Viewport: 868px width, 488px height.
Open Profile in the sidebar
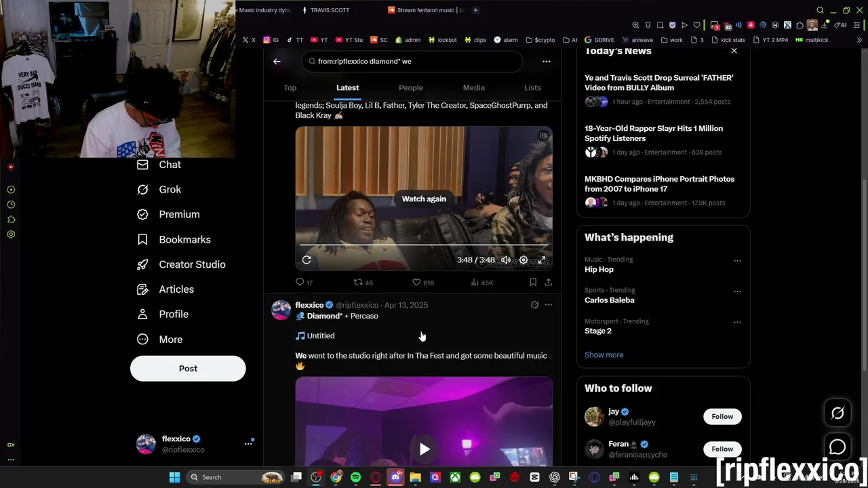coord(163,314)
